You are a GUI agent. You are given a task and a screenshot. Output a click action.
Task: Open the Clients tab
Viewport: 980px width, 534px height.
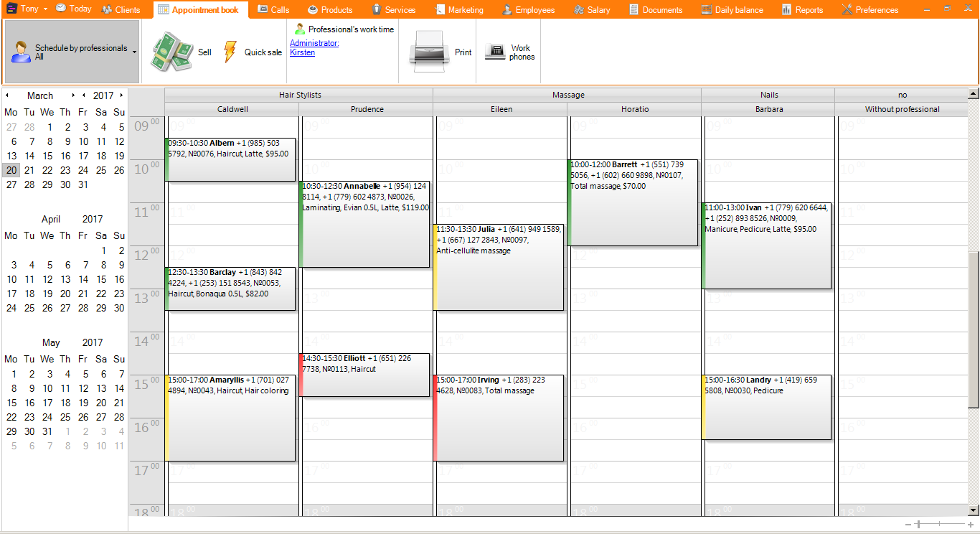click(x=121, y=9)
